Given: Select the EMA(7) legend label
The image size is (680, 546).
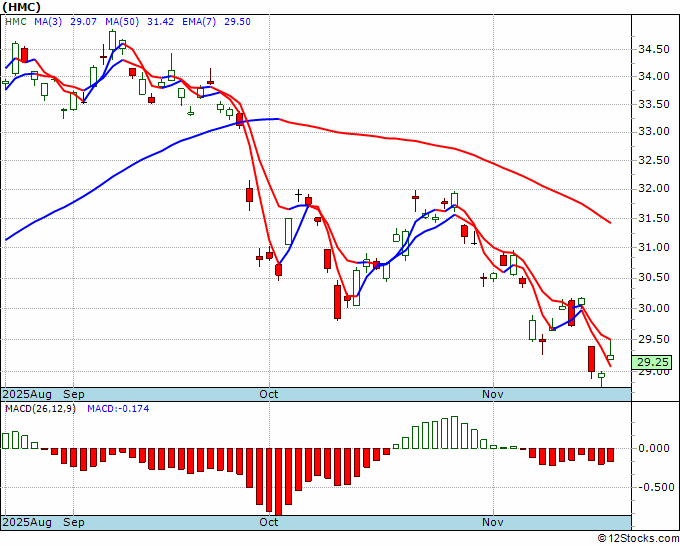Looking at the screenshot, I should (199, 22).
